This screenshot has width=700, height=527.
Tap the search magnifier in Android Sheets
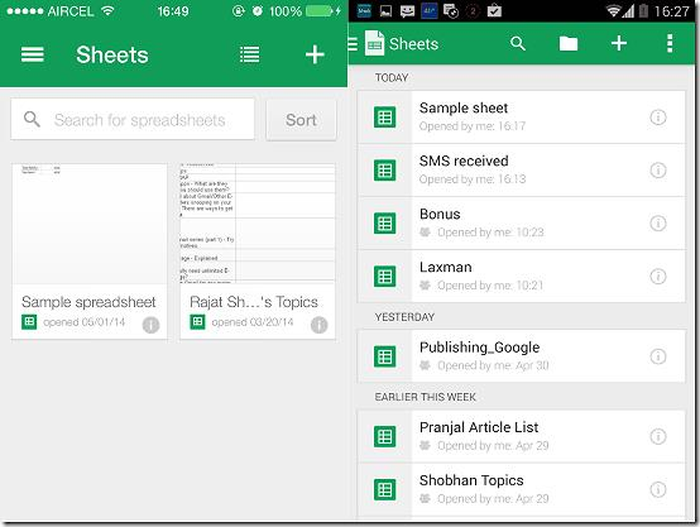(x=518, y=44)
